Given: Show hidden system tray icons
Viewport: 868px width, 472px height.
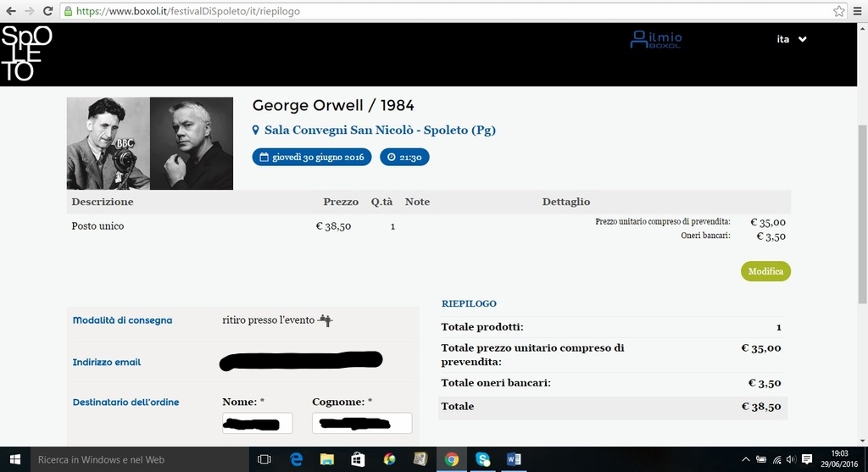Looking at the screenshot, I should click(746, 459).
